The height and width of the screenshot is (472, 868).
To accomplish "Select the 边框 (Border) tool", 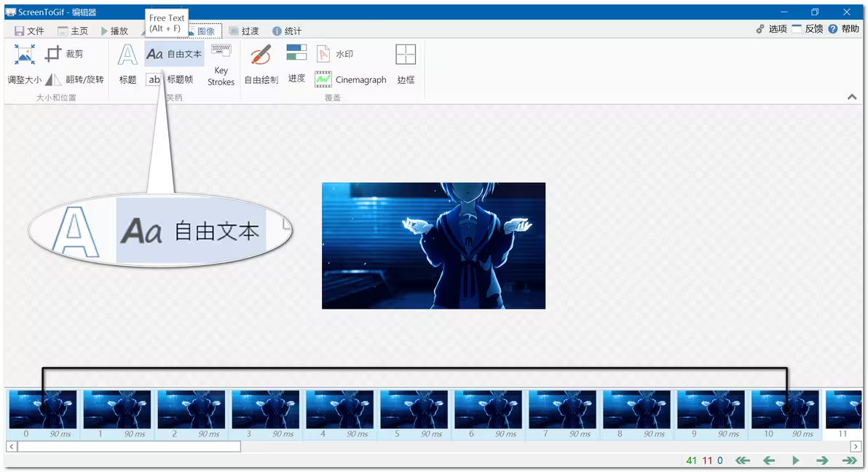I will [x=406, y=64].
